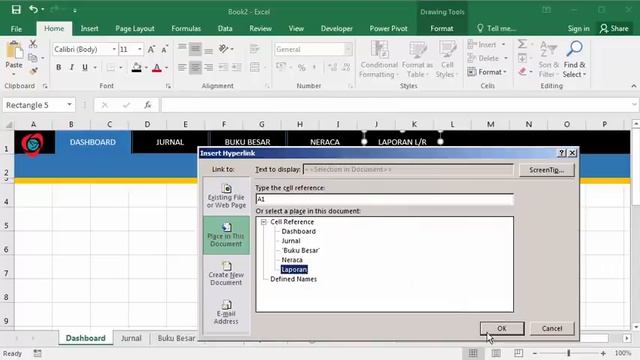Select Place in This Document option
Image resolution: width=640 pixels, height=360 pixels.
point(226,236)
